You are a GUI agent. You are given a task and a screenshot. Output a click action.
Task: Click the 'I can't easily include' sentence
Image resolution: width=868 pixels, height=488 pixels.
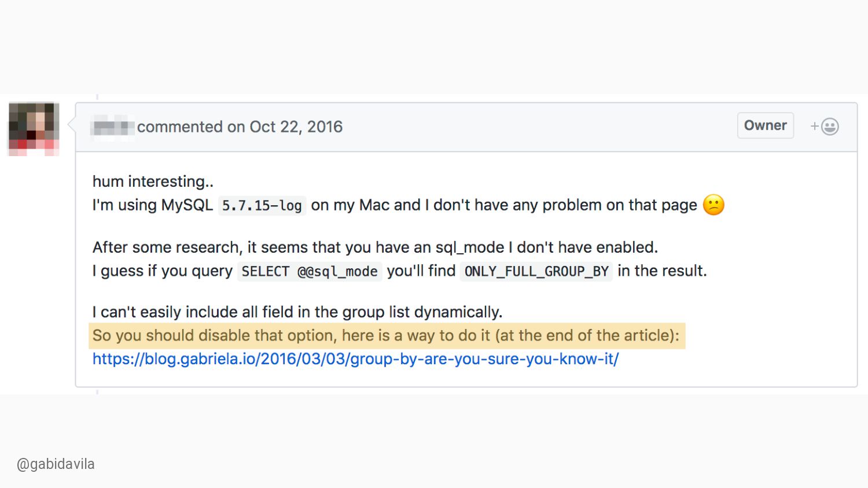coord(297,312)
